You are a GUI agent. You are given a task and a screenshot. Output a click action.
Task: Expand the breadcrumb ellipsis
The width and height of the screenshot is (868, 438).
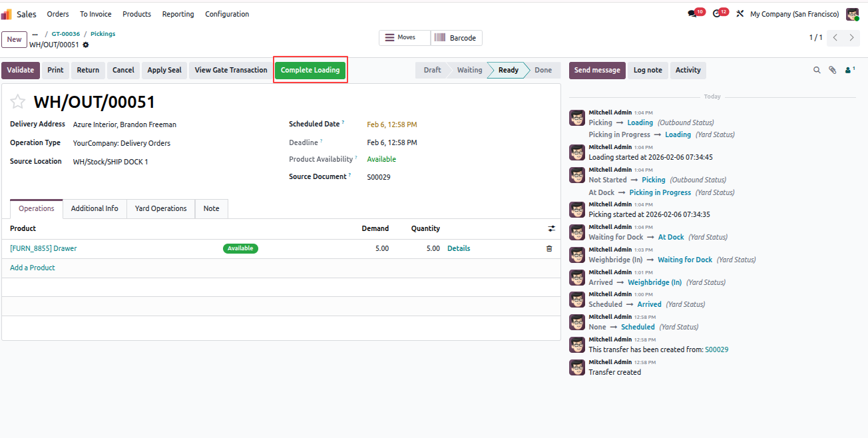point(35,34)
